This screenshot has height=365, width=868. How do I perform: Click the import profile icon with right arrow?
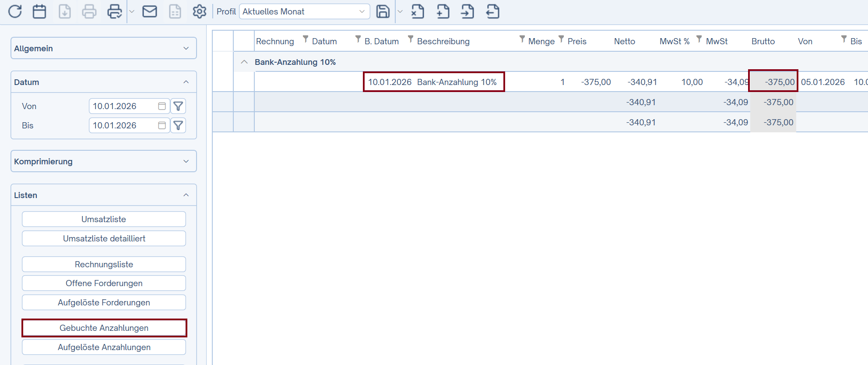(x=467, y=11)
